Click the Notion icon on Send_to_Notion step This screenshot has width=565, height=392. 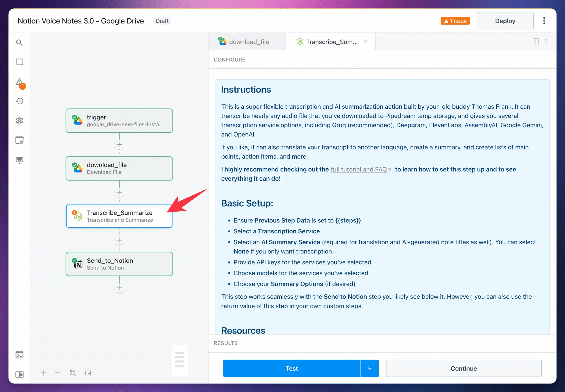point(78,263)
